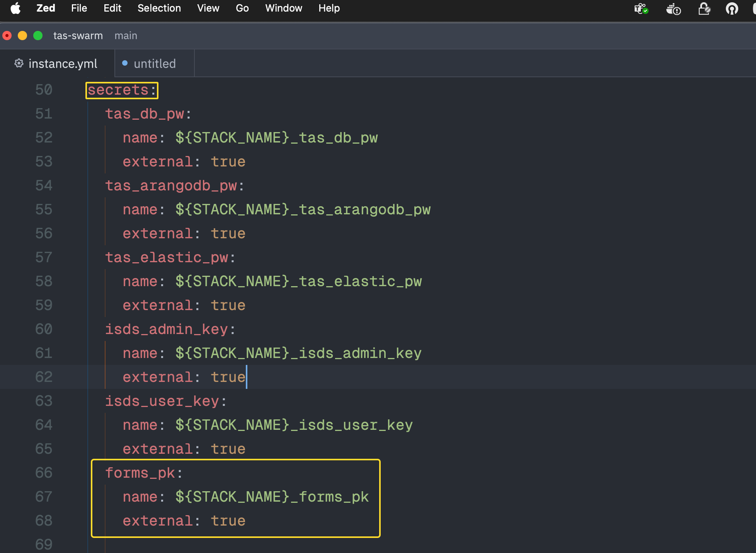Open the main branch picker

click(x=126, y=36)
